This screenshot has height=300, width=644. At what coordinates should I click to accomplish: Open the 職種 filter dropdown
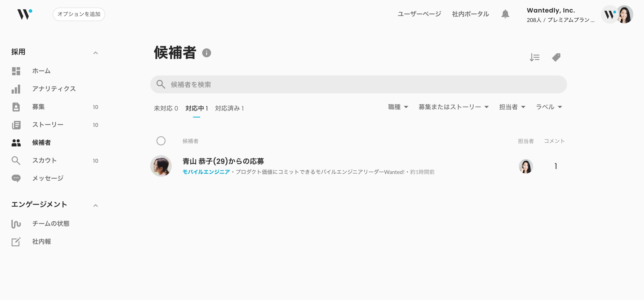point(398,107)
